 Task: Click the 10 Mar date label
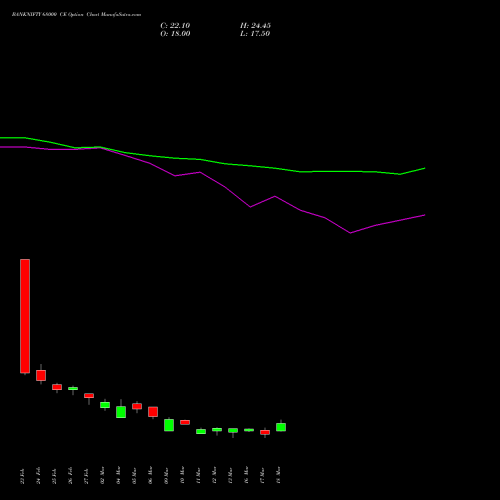click(x=182, y=475)
